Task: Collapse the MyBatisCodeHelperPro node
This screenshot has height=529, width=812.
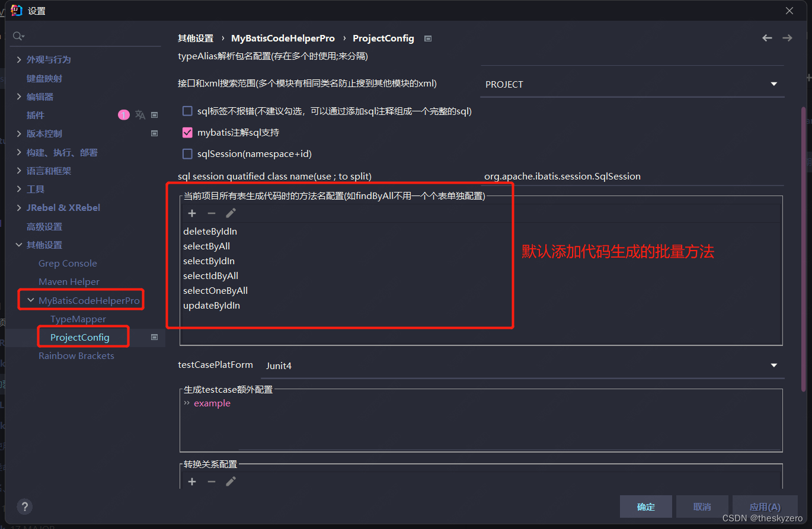Action: click(31, 300)
